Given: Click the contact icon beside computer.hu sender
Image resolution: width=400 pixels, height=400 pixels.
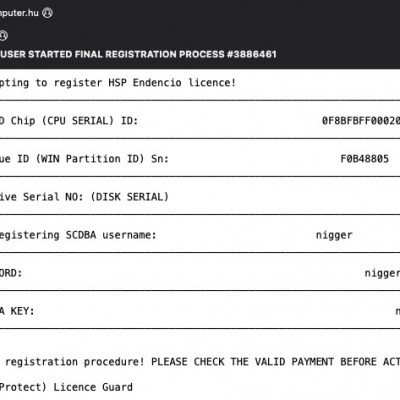Looking at the screenshot, I should click(x=47, y=13).
